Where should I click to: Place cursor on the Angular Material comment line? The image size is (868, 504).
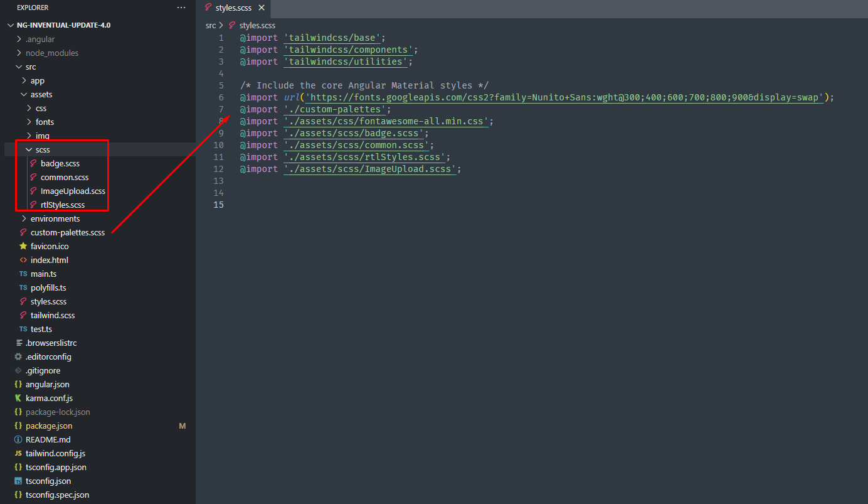tap(364, 85)
